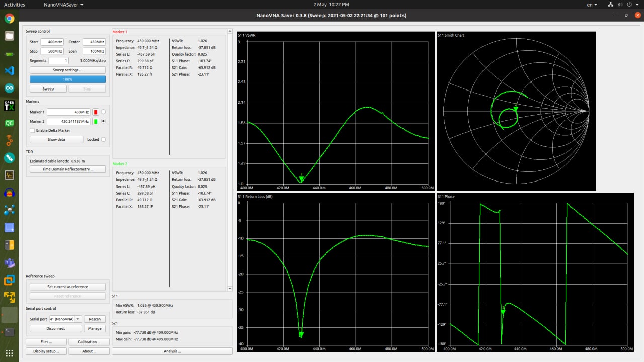Screen dimensions: 644x362
Task: Open Google Chrome from the dock
Action: (9, 19)
